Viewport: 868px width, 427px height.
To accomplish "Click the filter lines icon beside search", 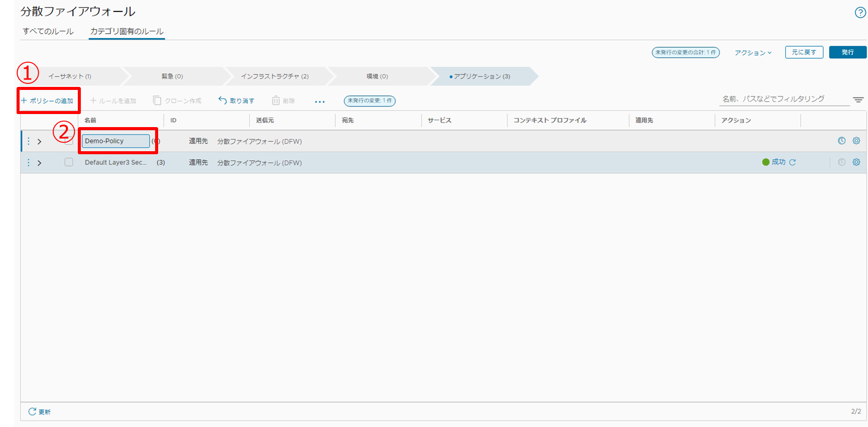I will coord(858,100).
